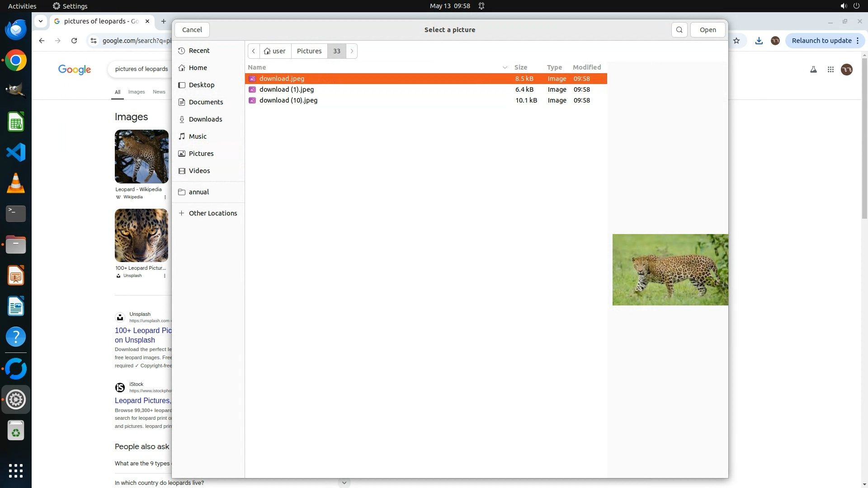Click the search magnifier icon in dialog
Image resolution: width=868 pixels, height=488 pixels.
click(x=679, y=30)
